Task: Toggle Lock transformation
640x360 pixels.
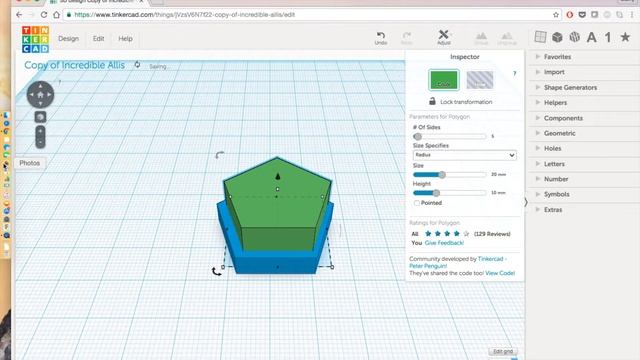Action: [460, 102]
